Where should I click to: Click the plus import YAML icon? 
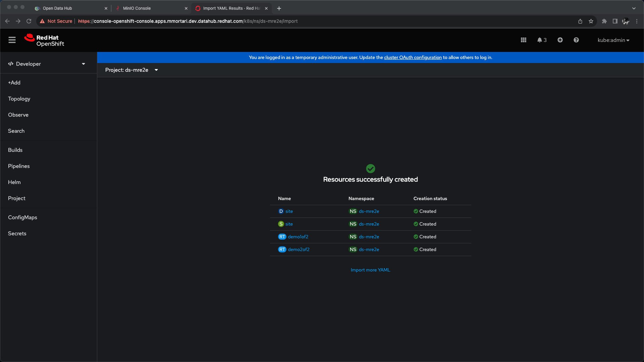point(560,40)
